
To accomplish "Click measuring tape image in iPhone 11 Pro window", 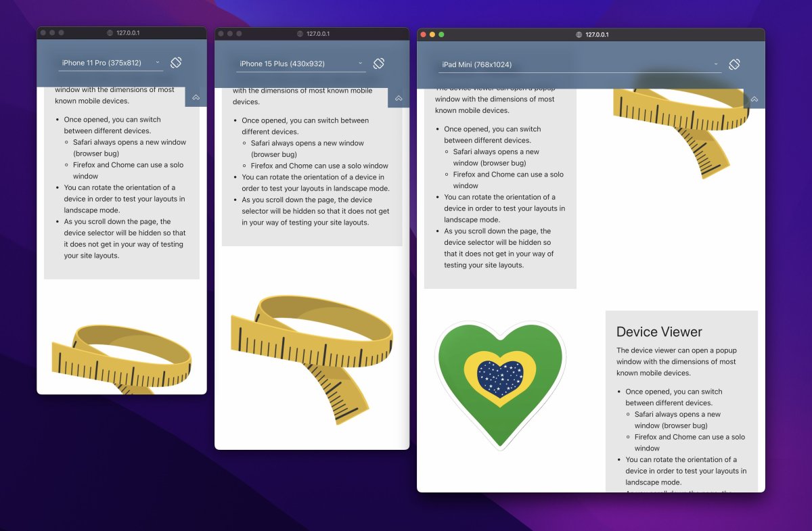I will (122, 359).
